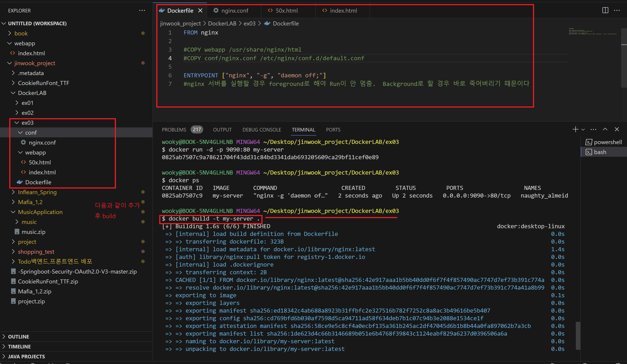
Task: Open the terminal panel ellipsis menu
Action: click(x=593, y=129)
